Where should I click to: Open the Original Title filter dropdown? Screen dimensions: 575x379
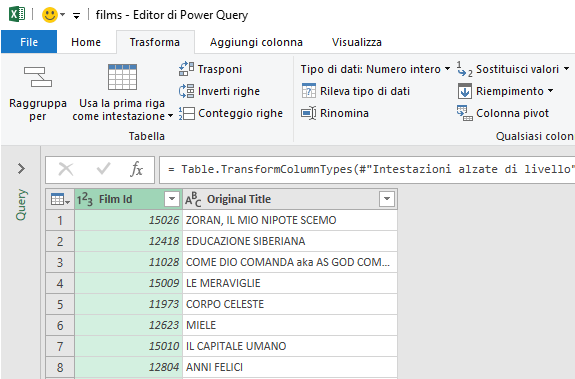coord(387,199)
